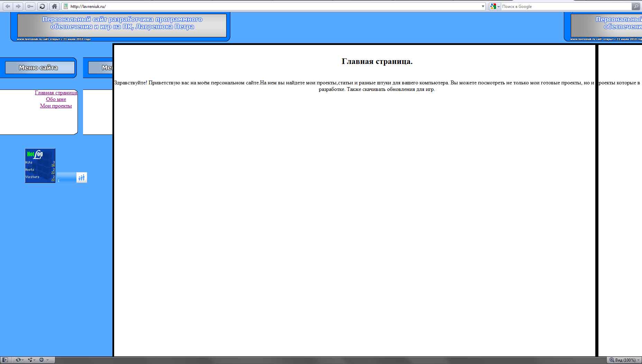Open the Opera Link sync icon menu

point(19,360)
